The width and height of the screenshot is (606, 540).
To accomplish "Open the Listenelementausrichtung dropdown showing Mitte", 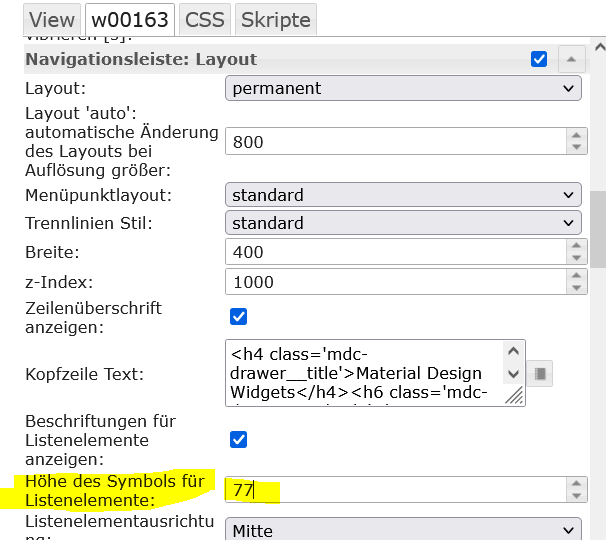I will [x=403, y=530].
